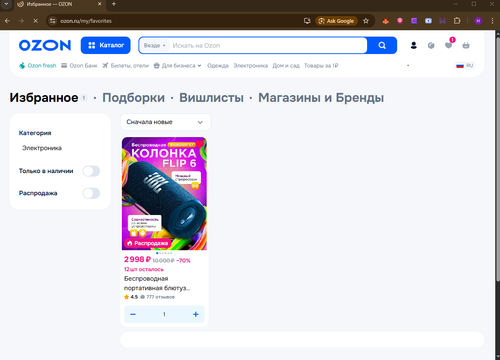The width and height of the screenshot is (500, 360).
Task: Open Ozon Банк link
Action: coord(79,66)
